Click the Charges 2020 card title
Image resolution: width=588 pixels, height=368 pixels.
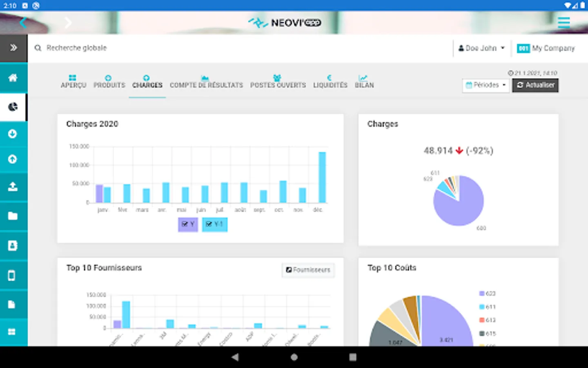92,124
